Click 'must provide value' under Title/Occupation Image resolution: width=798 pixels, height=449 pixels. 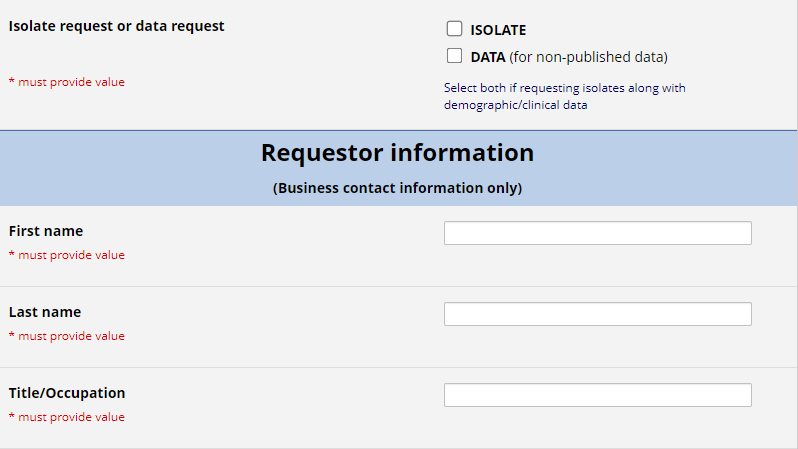[x=67, y=417]
